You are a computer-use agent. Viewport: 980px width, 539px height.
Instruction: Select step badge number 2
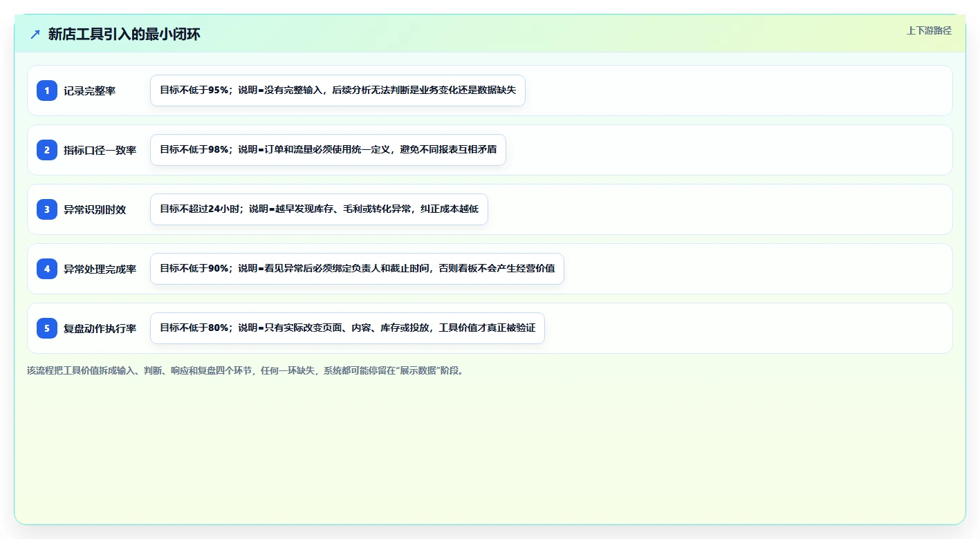tap(47, 150)
